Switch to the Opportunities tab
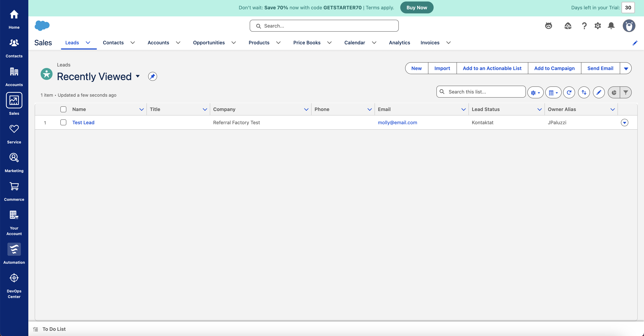This screenshot has width=644, height=336. 209,43
